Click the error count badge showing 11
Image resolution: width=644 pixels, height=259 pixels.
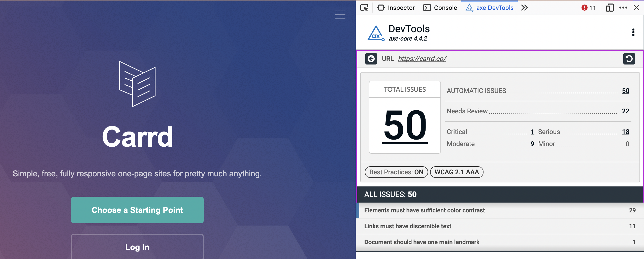(x=589, y=8)
